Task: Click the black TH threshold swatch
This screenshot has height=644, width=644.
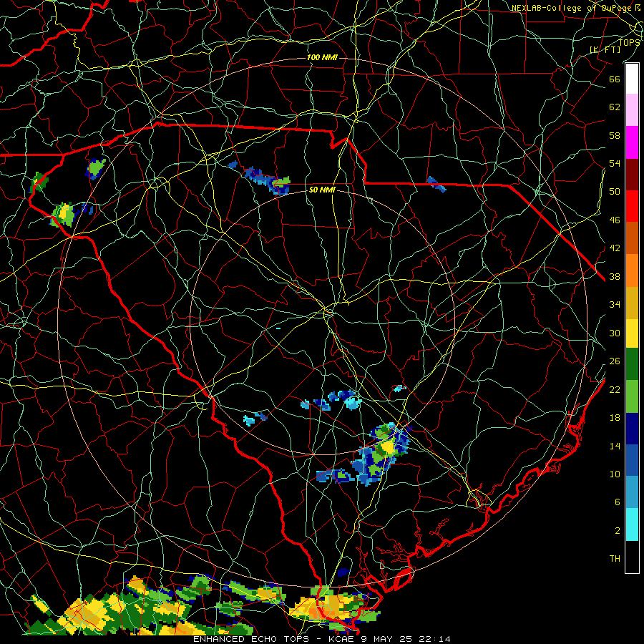Action: click(x=632, y=557)
